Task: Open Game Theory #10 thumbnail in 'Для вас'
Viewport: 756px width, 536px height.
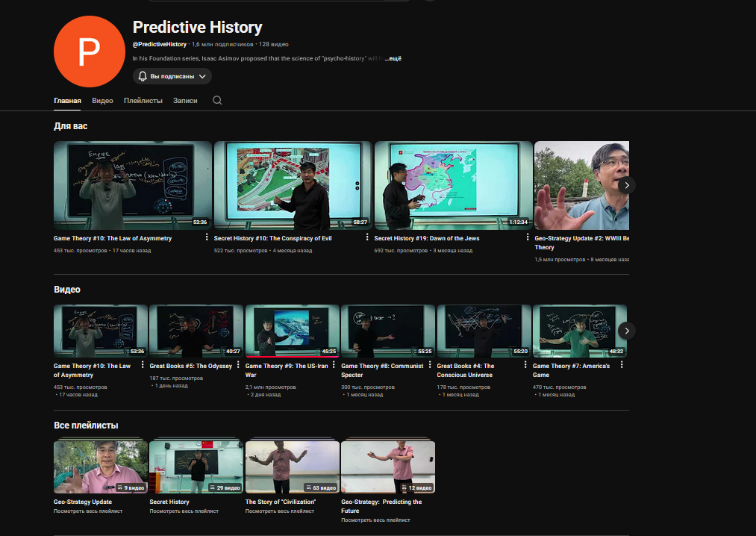Action: (x=133, y=185)
